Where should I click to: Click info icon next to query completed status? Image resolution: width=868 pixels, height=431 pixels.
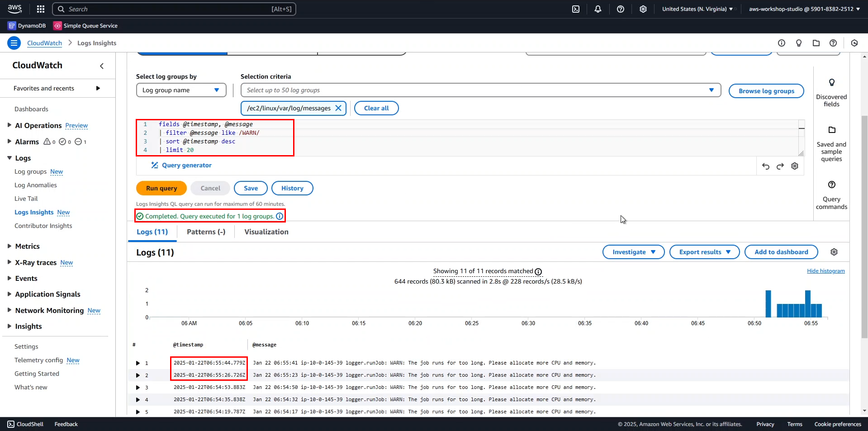(280, 216)
